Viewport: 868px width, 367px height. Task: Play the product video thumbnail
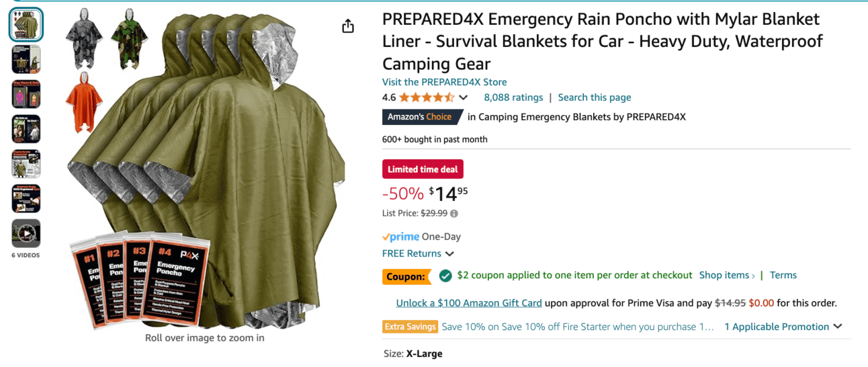point(26,233)
